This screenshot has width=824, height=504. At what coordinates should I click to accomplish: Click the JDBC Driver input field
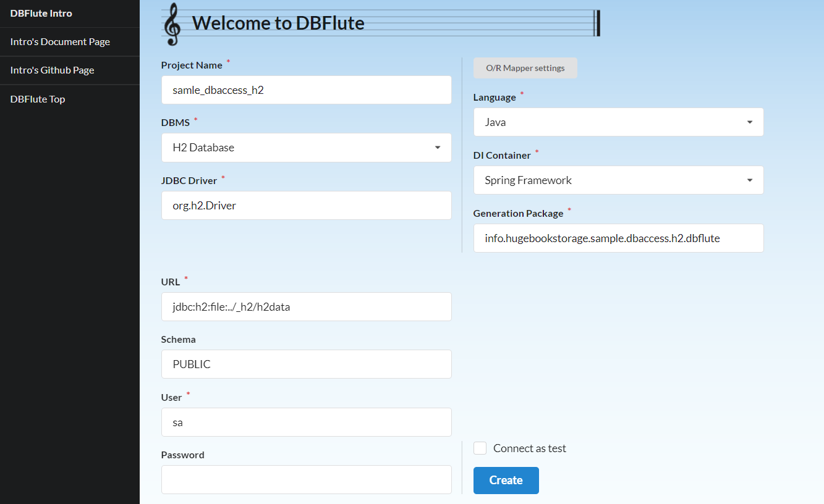click(307, 205)
